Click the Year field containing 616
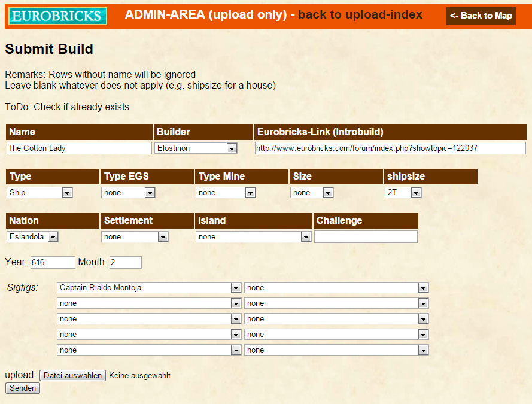Image resolution: width=532 pixels, height=404 pixels. click(52, 262)
